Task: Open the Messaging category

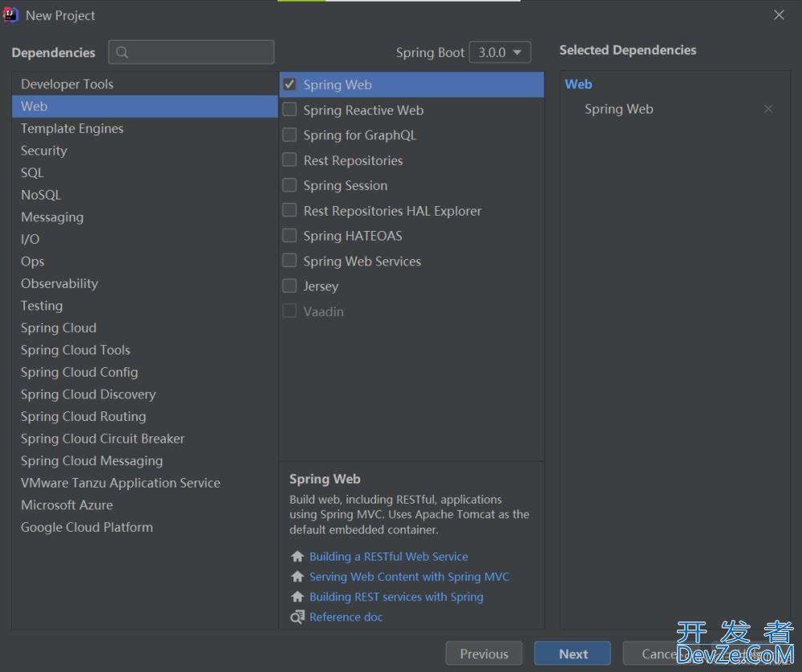Action: tap(144, 217)
